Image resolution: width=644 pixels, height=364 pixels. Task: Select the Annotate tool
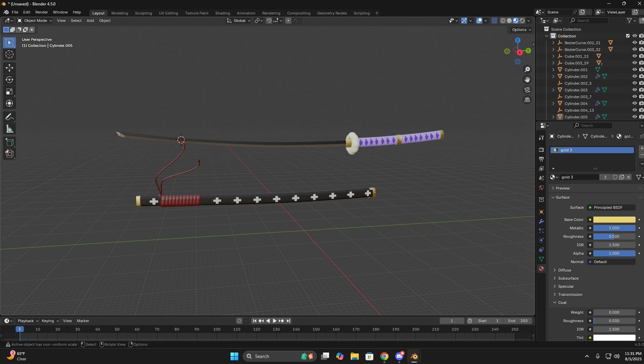[10, 117]
